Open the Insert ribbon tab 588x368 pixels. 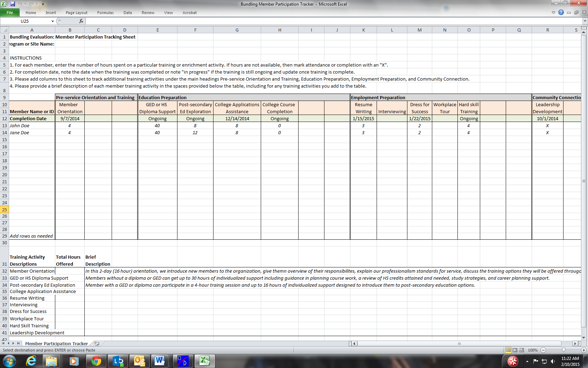(x=51, y=13)
